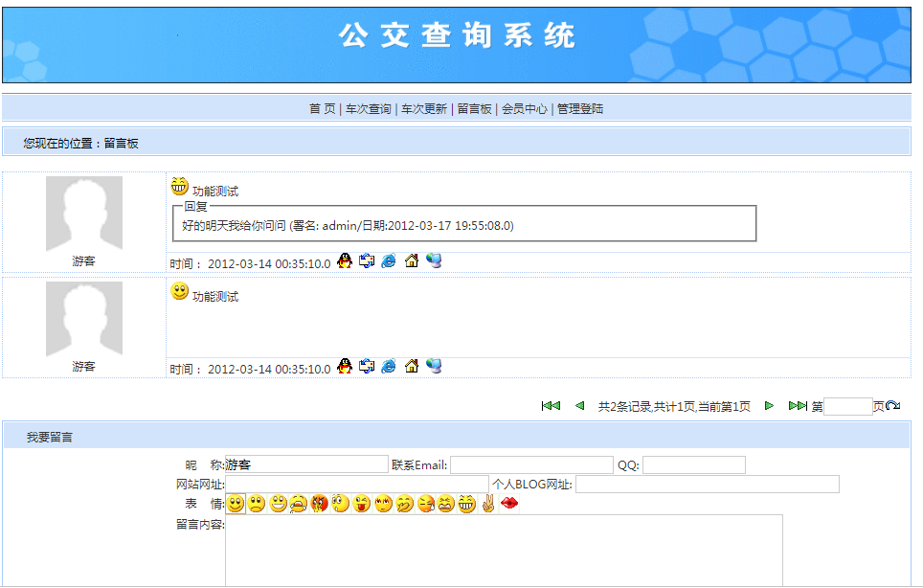The height and width of the screenshot is (588, 923).
Task: Choose the sad frowning face emoticon
Action: (257, 504)
